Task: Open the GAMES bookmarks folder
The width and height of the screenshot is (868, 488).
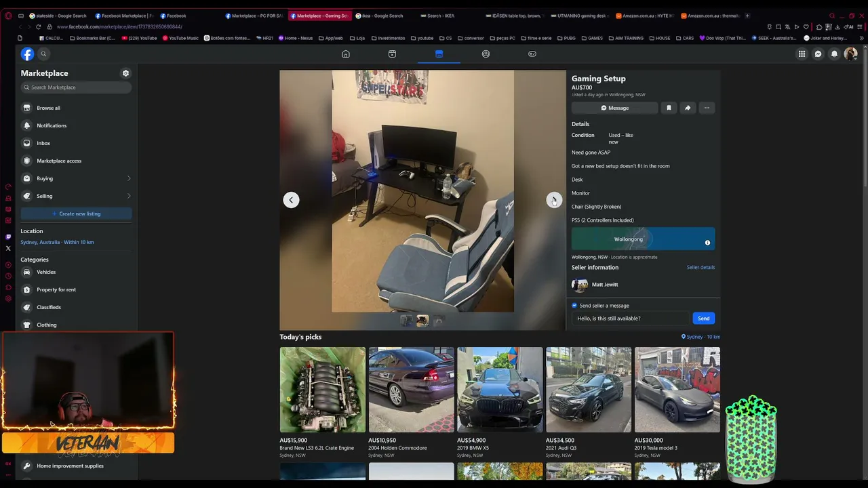Action: [x=592, y=38]
